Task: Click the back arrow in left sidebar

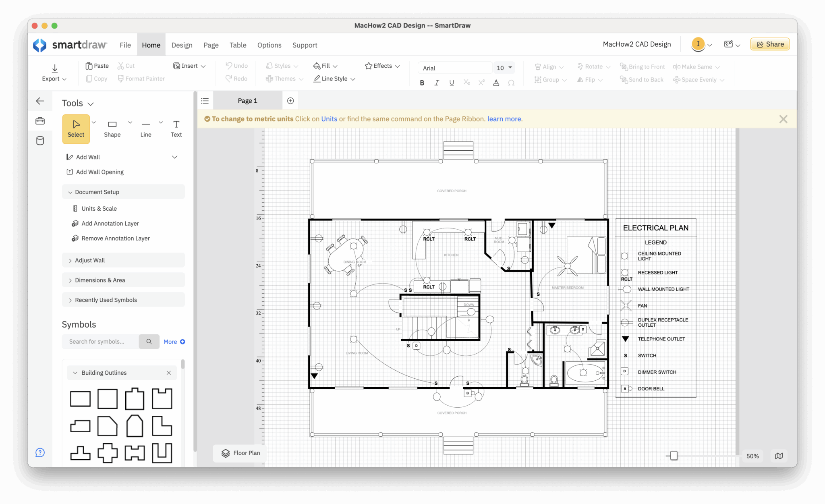Action: click(40, 101)
